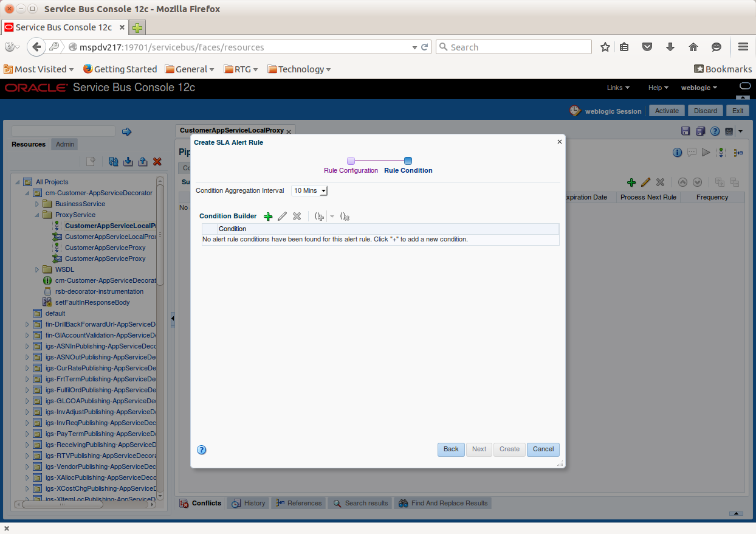This screenshot has width=756, height=534.
Task: Click the Resources search input field
Action: (x=63, y=131)
